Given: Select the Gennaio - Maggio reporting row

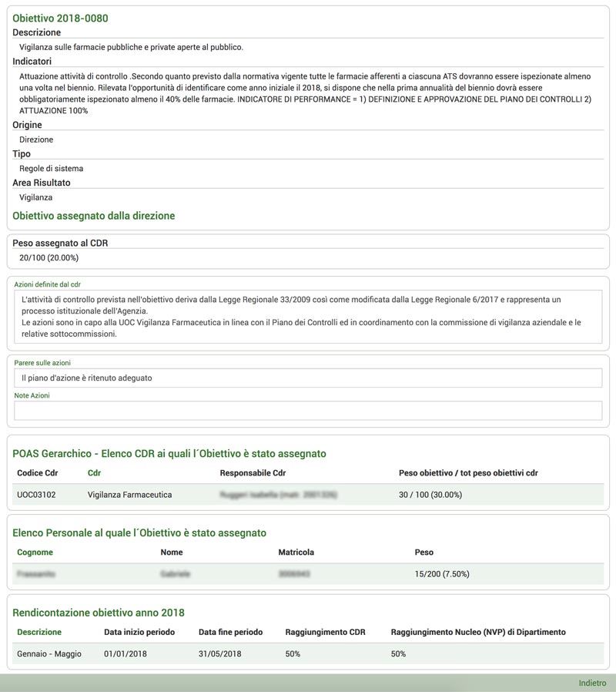Looking at the screenshot, I should click(x=308, y=653).
